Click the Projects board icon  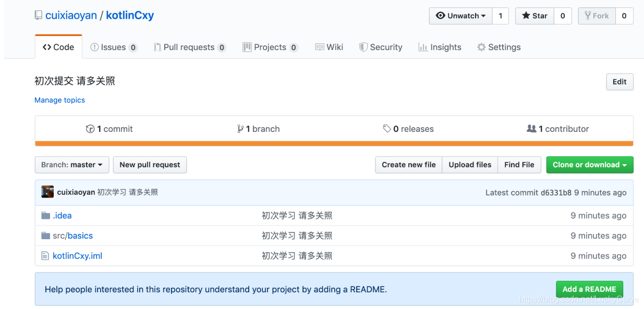coord(247,47)
